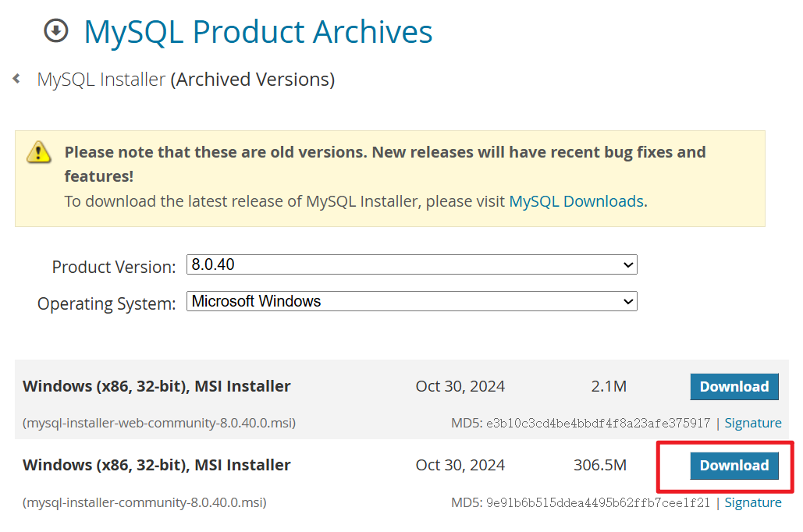803x532 pixels.
Task: Click the yellow warning triangle icon
Action: (x=38, y=152)
